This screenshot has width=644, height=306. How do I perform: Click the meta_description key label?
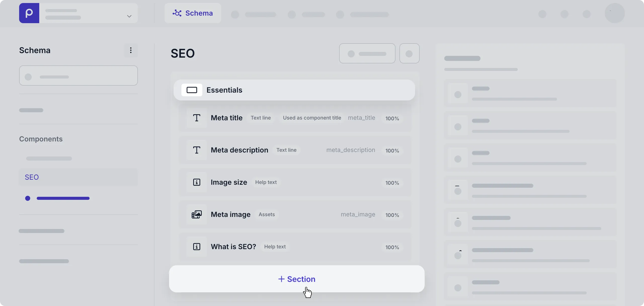point(351,150)
